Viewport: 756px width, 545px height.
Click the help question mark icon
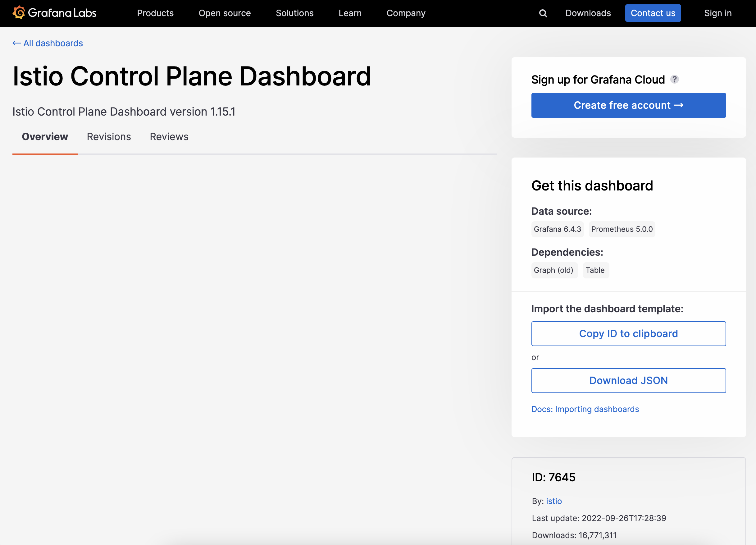(674, 79)
